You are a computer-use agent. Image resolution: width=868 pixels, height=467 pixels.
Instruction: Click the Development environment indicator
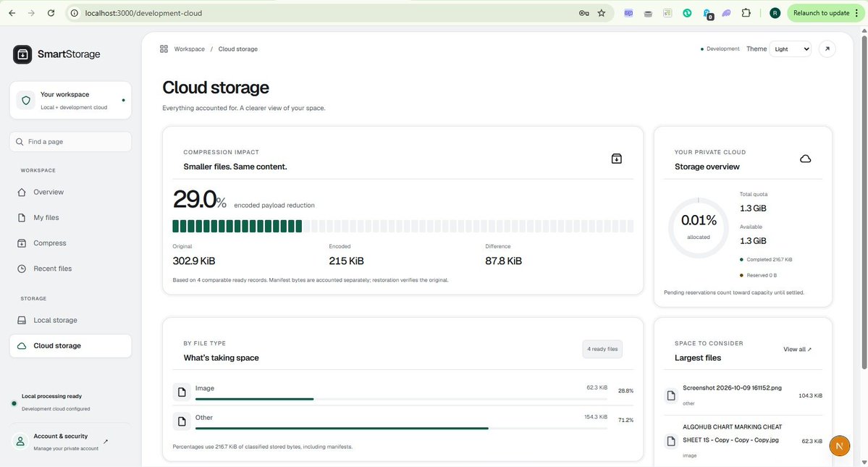tap(720, 49)
